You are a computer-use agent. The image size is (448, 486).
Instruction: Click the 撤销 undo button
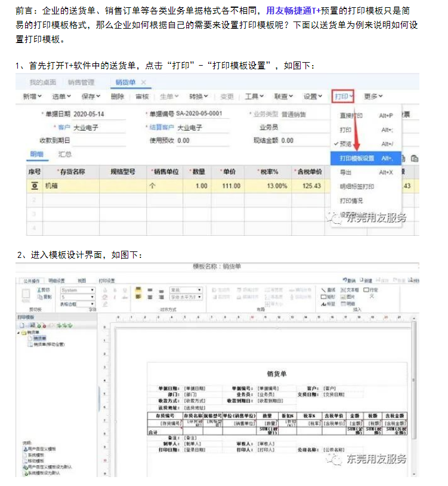[x=349, y=280]
